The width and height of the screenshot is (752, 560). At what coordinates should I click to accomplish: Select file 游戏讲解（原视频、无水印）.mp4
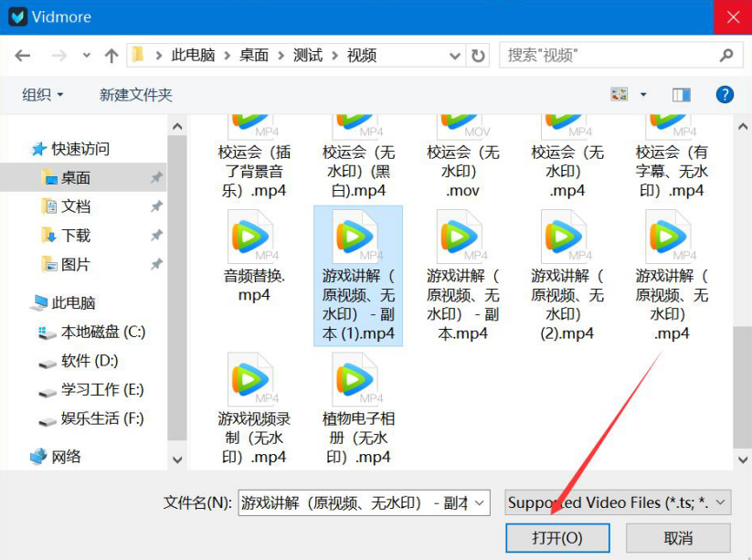pyautogui.click(x=672, y=276)
